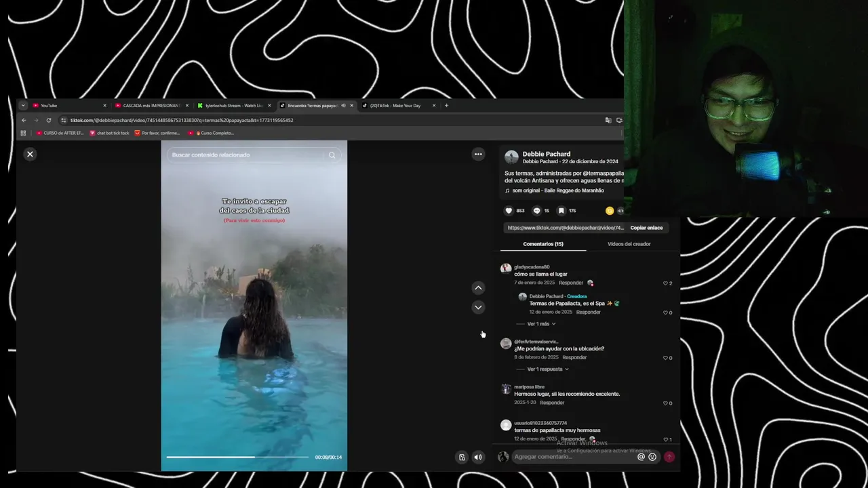Click the red post comment arrow button
Viewport: 868px width, 488px height.
point(669,457)
